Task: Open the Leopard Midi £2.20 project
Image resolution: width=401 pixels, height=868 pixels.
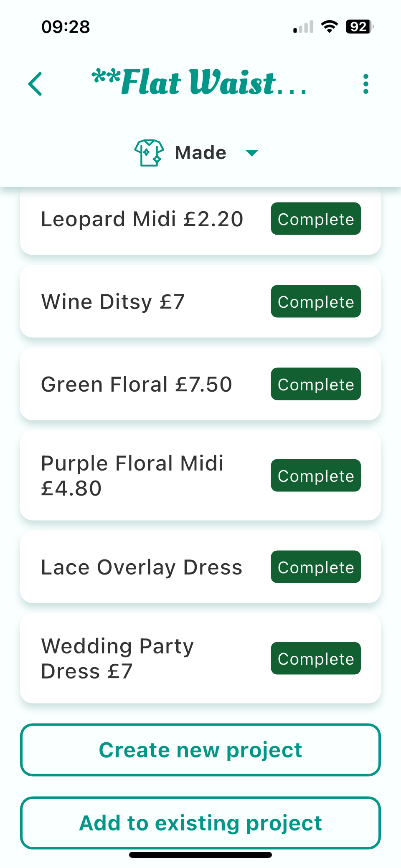Action: click(142, 219)
